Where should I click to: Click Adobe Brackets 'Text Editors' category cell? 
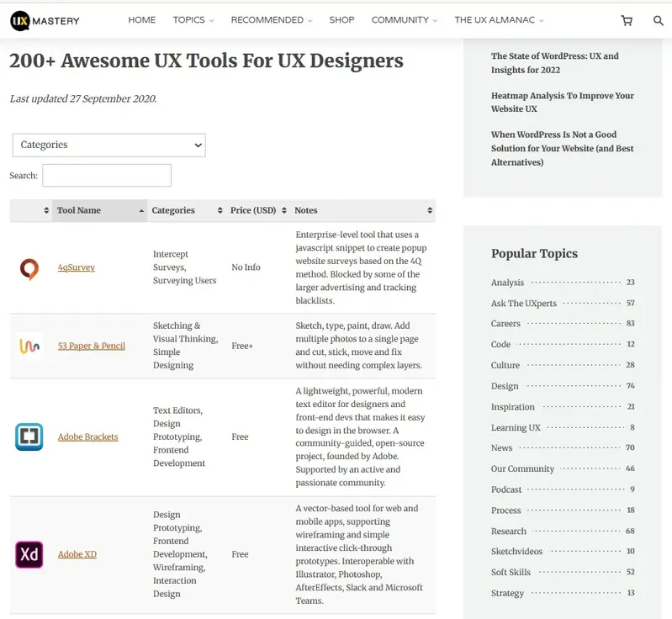179,436
